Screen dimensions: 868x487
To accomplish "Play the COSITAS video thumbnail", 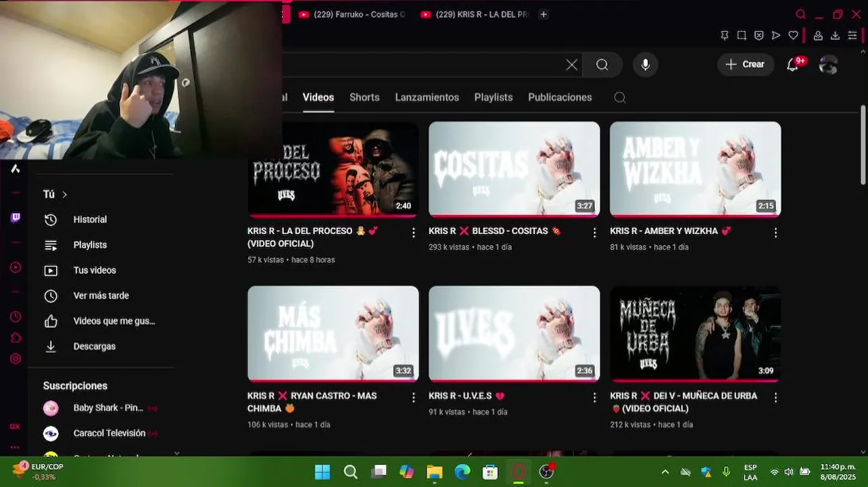I will coord(514,168).
